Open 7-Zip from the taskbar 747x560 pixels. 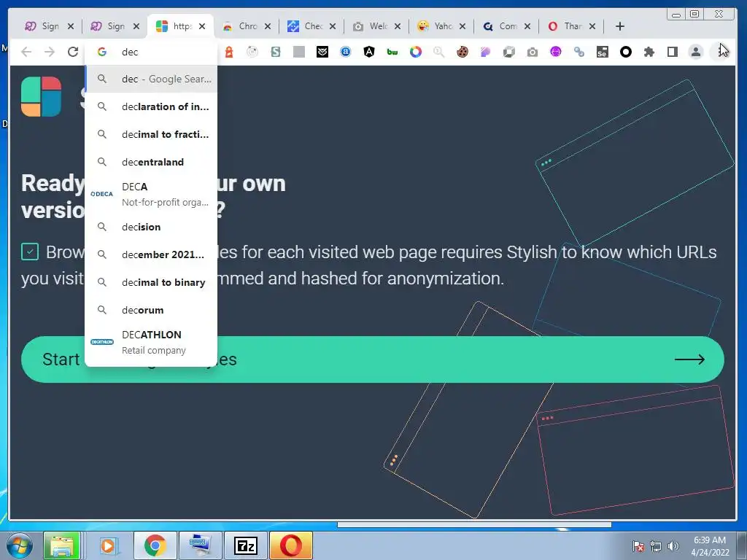point(246,545)
